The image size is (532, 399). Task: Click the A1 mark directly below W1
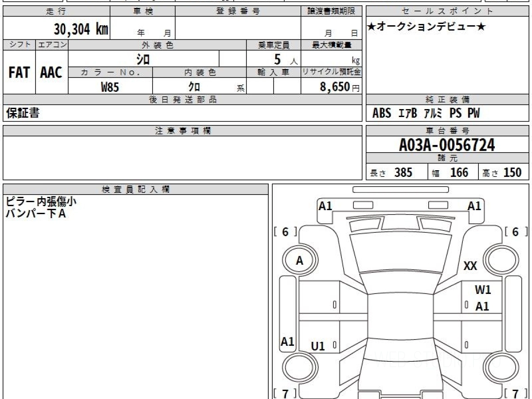[482, 306]
